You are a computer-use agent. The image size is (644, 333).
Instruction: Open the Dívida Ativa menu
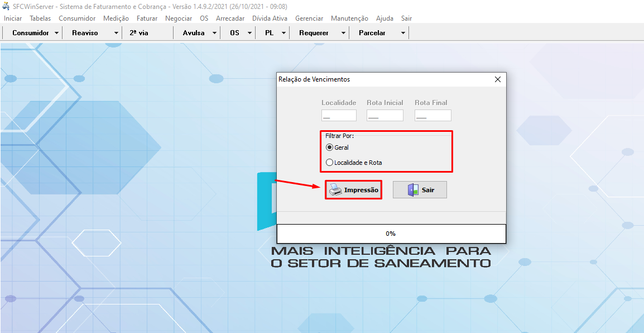pyautogui.click(x=270, y=18)
